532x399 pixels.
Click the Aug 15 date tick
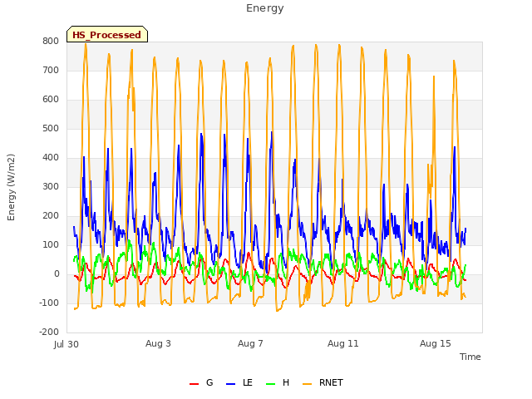click(x=436, y=343)
